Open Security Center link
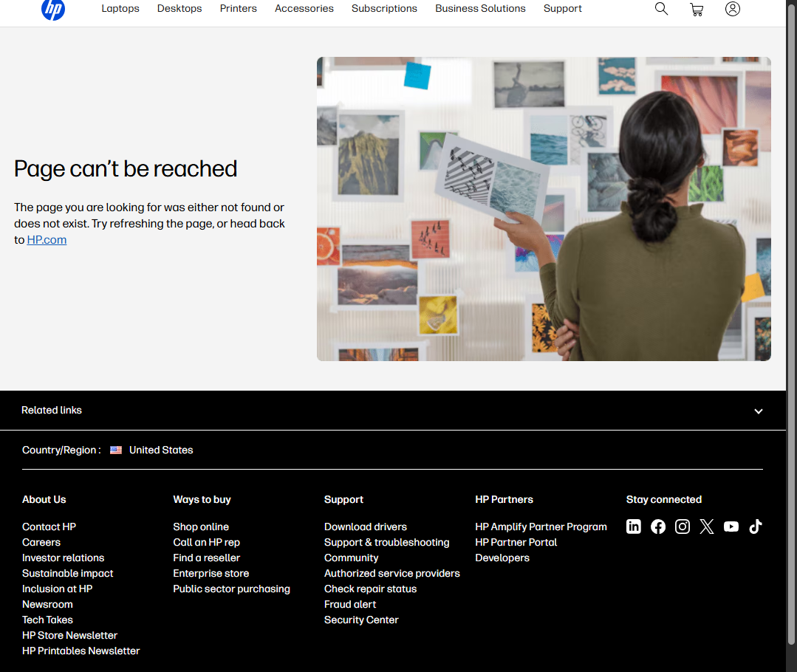Screen dimensions: 797x672 (x=361, y=620)
